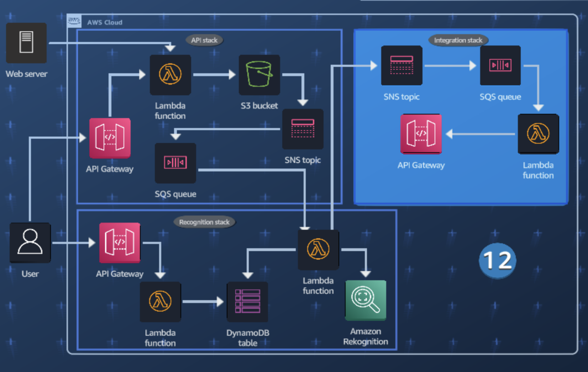Click the 'Amazon Rekognition' text label
The height and width of the screenshot is (372, 588).
point(366,336)
